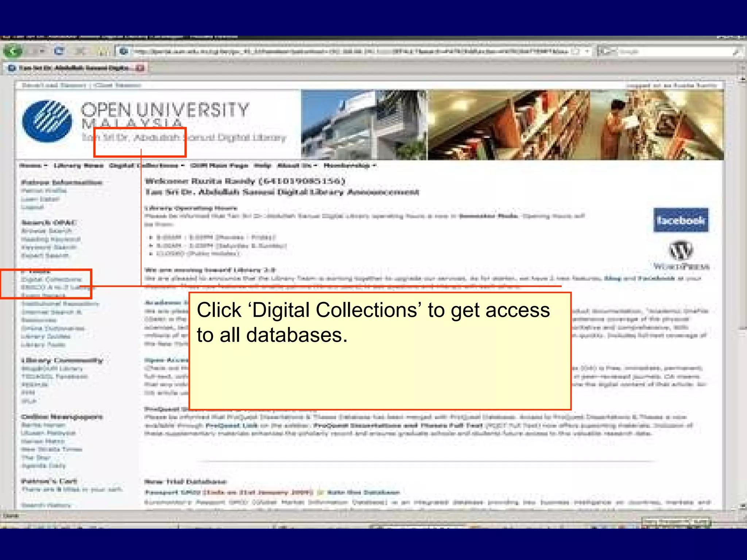Click the browser home button

102,51
